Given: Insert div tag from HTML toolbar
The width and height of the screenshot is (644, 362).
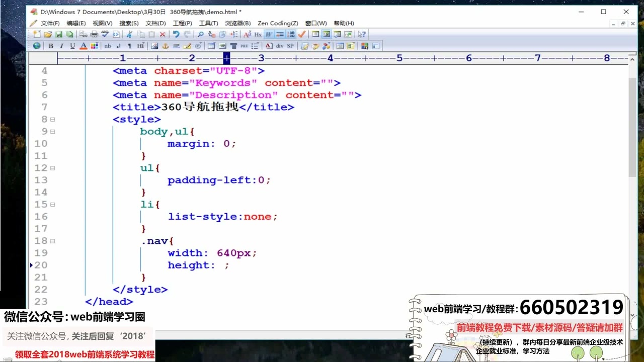Looking at the screenshot, I should point(279,46).
